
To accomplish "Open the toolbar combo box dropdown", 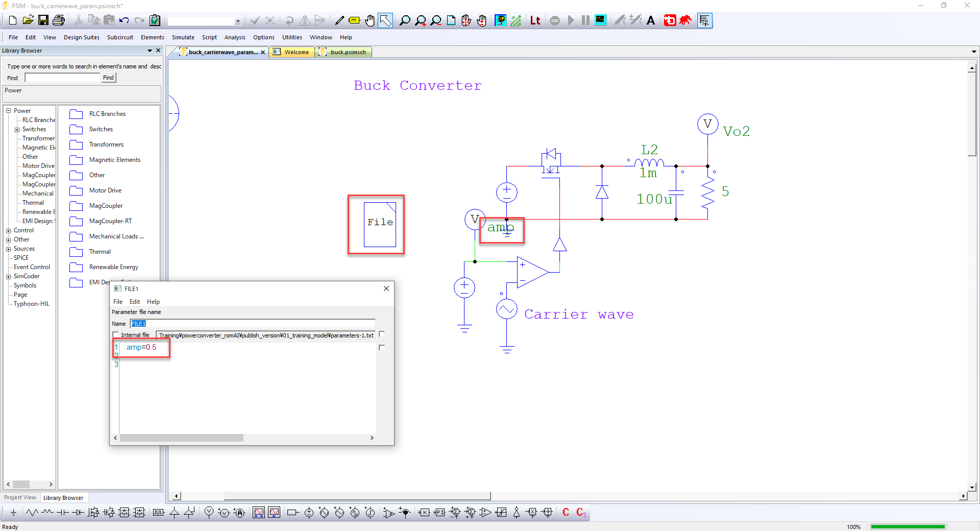I will click(x=237, y=21).
